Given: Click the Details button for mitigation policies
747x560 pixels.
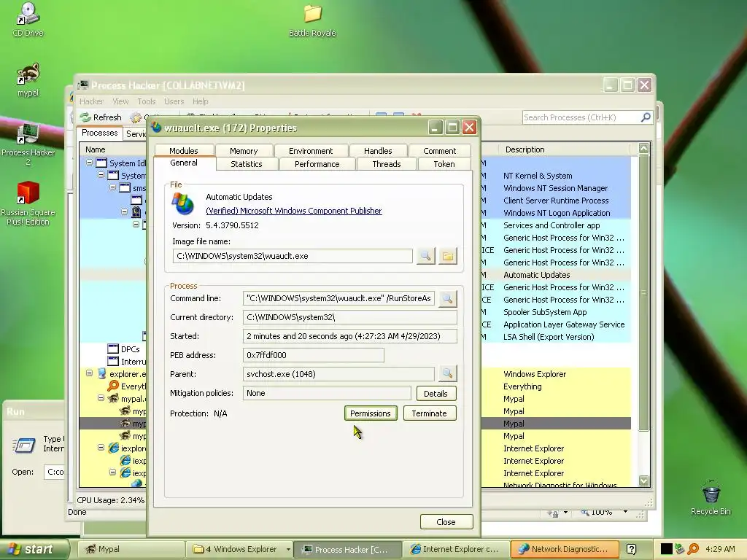Looking at the screenshot, I should [x=436, y=393].
